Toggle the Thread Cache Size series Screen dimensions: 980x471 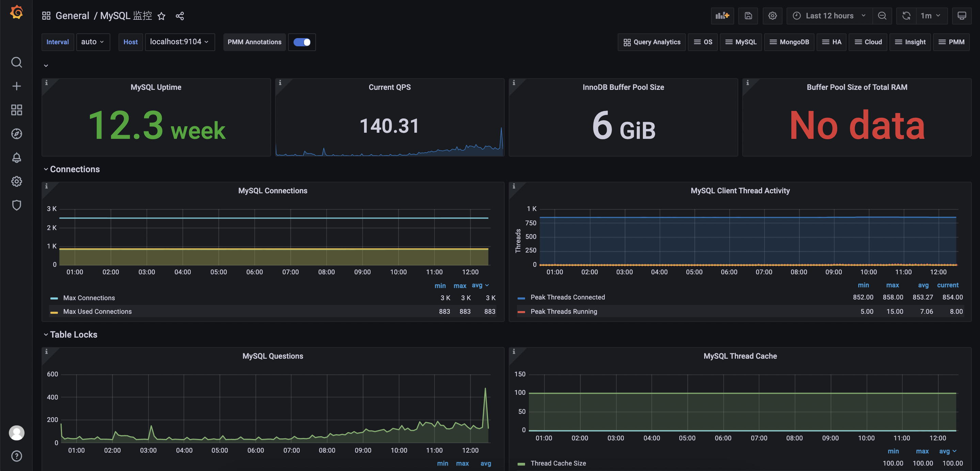click(x=558, y=464)
